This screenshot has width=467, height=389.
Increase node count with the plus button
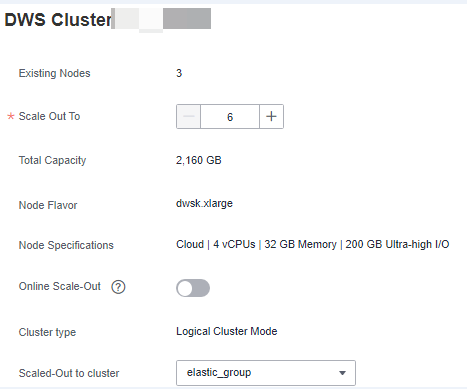271,116
